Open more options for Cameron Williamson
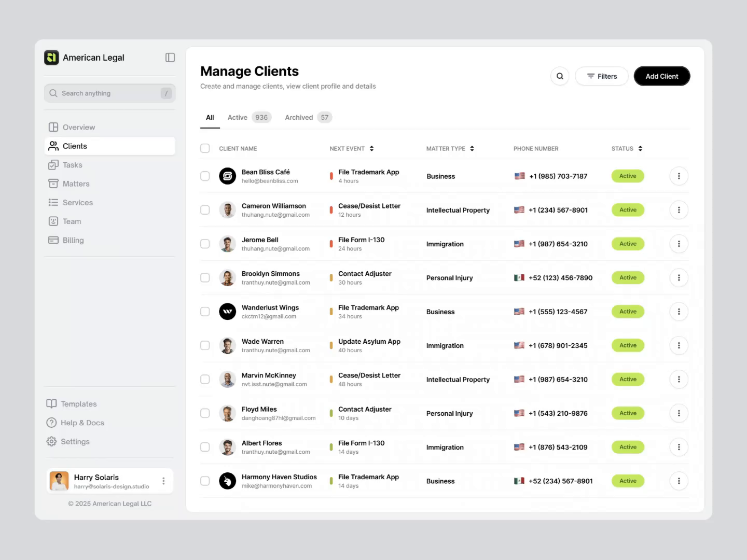Viewport: 747px width, 560px height. point(679,210)
